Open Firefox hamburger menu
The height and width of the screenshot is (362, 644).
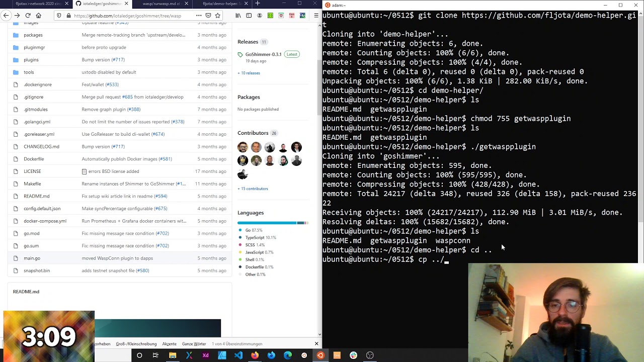coord(315,16)
